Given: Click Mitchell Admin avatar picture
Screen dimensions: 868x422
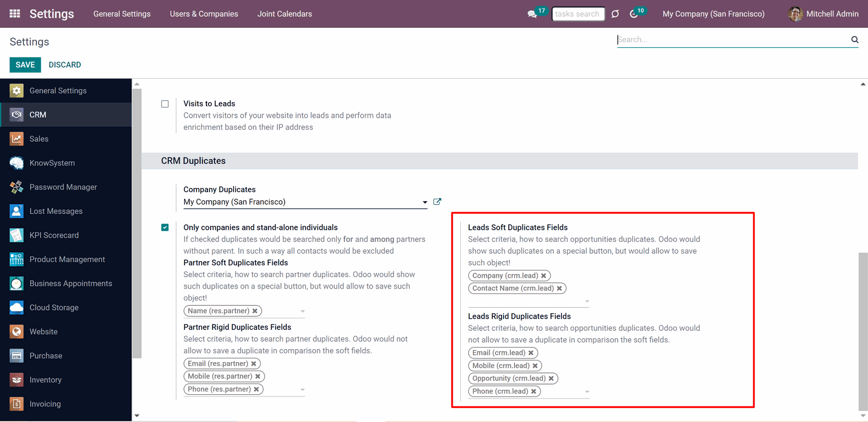Looking at the screenshot, I should tap(795, 14).
